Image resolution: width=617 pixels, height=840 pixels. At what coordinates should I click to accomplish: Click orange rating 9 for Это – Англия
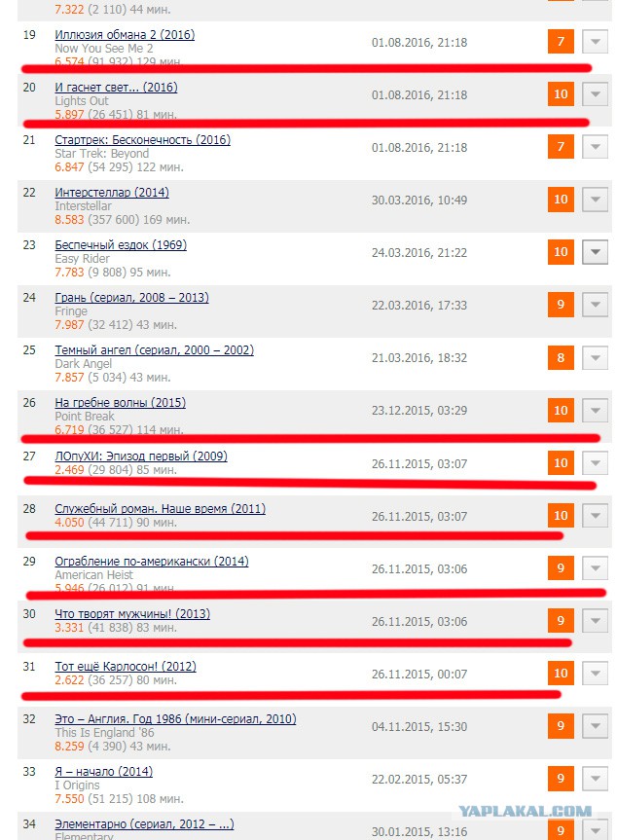point(561,725)
